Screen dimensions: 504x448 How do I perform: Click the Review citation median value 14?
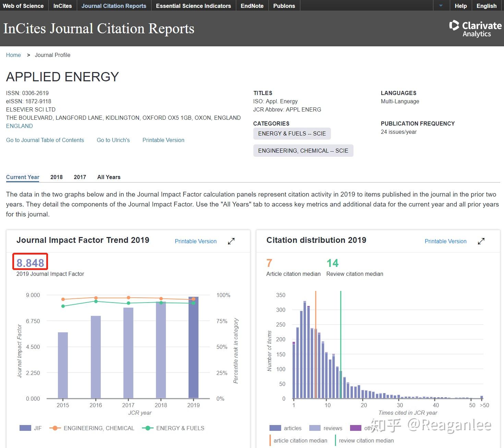coord(332,263)
